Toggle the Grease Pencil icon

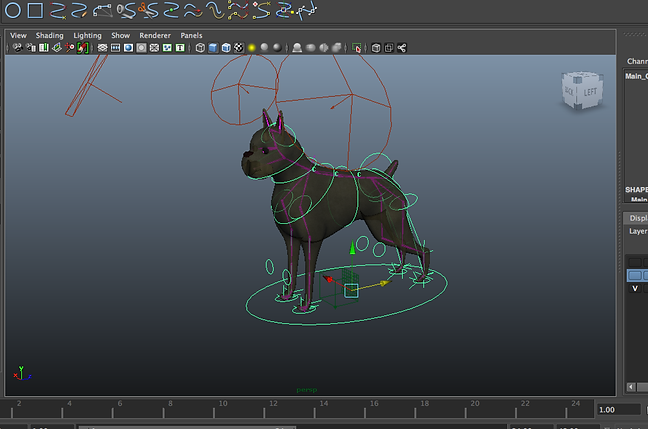click(x=83, y=48)
